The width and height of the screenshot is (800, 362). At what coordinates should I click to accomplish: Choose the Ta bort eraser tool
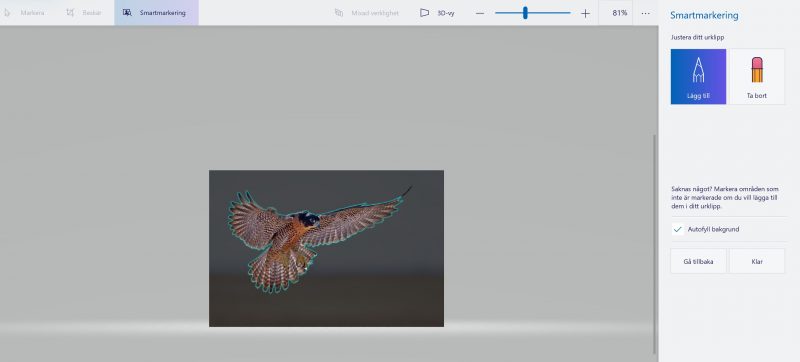757,76
